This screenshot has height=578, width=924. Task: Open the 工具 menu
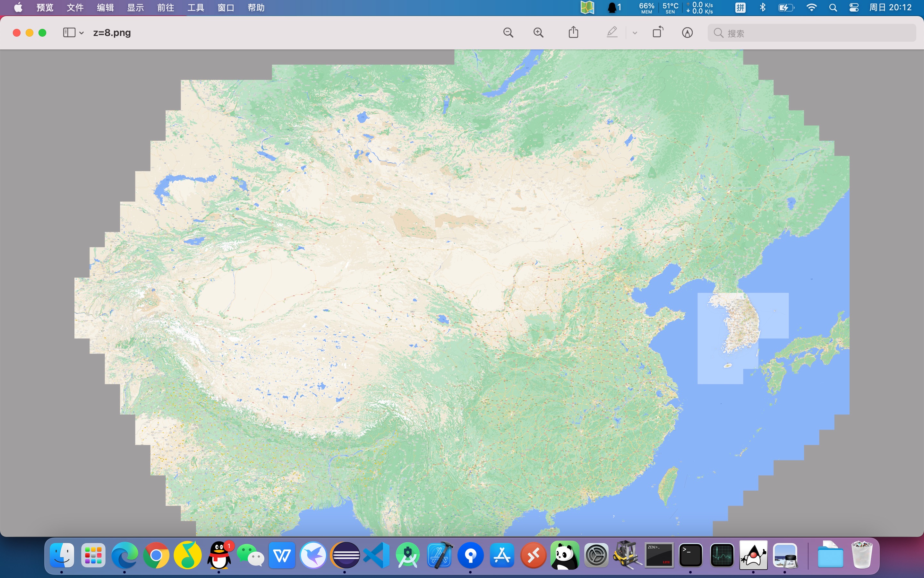(x=195, y=7)
